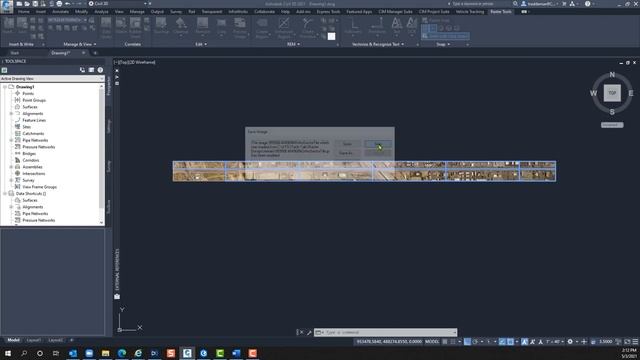Open workspace switching gear in status bar
The width and height of the screenshot is (640, 360).
[570, 342]
